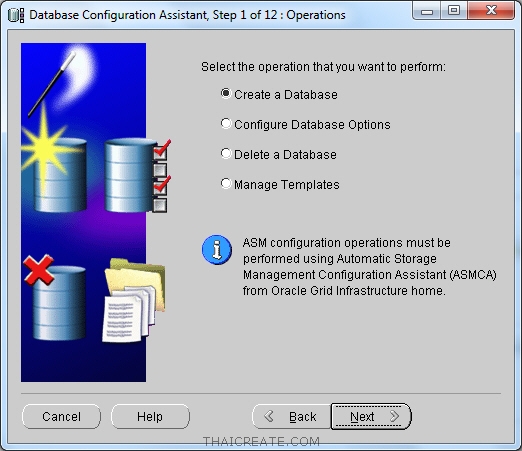Open Help for this wizard step
Viewport: 522px width, 451px height.
(150, 416)
